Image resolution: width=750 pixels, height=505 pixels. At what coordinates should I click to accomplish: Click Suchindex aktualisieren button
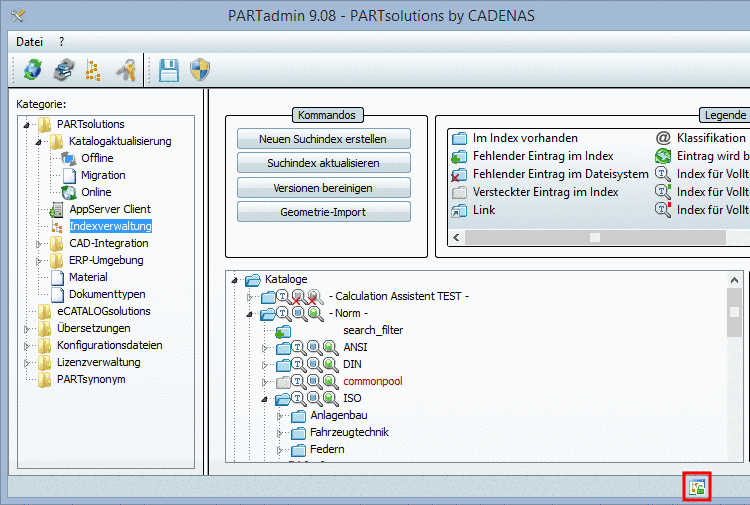point(324,163)
